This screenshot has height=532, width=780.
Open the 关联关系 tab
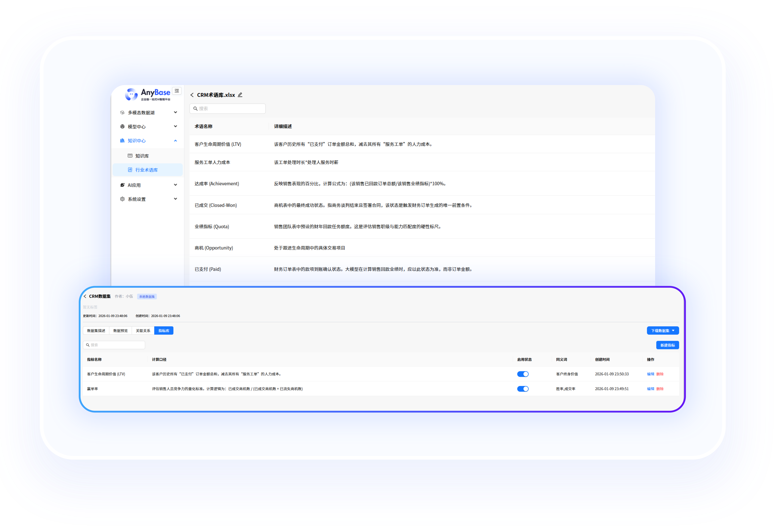click(143, 331)
